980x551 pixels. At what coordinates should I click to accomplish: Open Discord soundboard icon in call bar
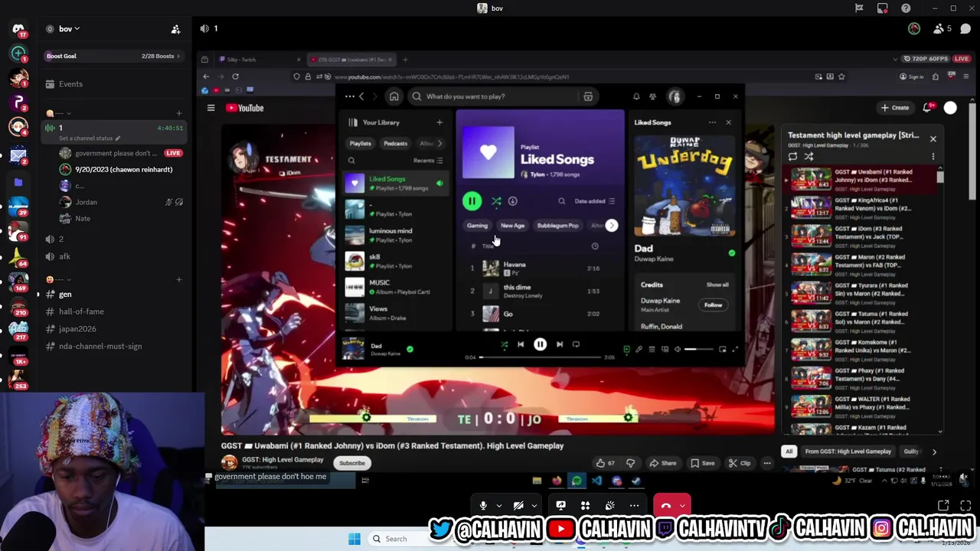click(609, 506)
